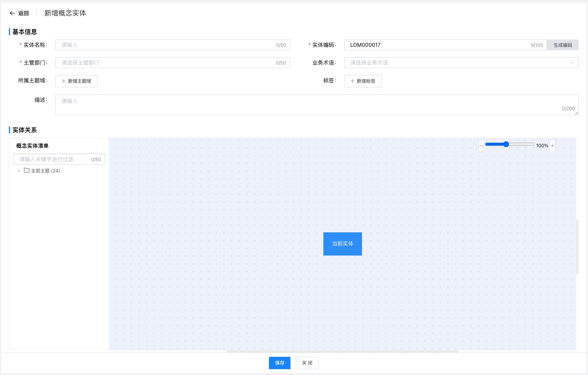
Task: Click the 保存 button
Action: point(279,363)
